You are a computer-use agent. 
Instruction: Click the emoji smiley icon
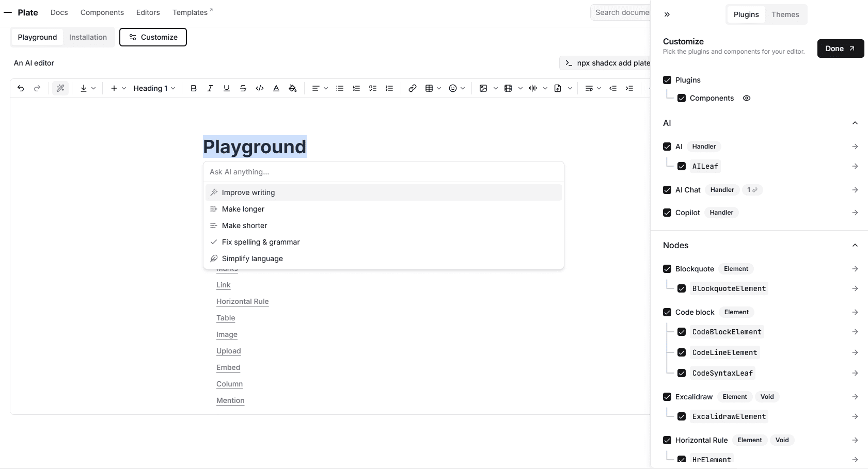(x=453, y=88)
